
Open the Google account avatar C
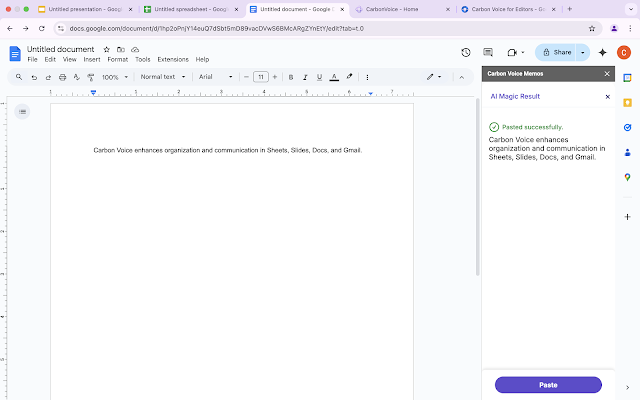(624, 52)
